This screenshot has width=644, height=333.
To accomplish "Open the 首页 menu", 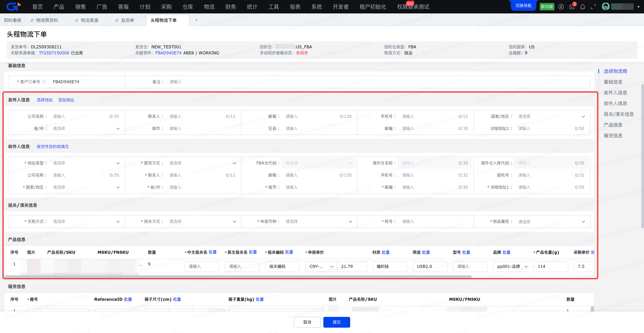I will tap(38, 7).
